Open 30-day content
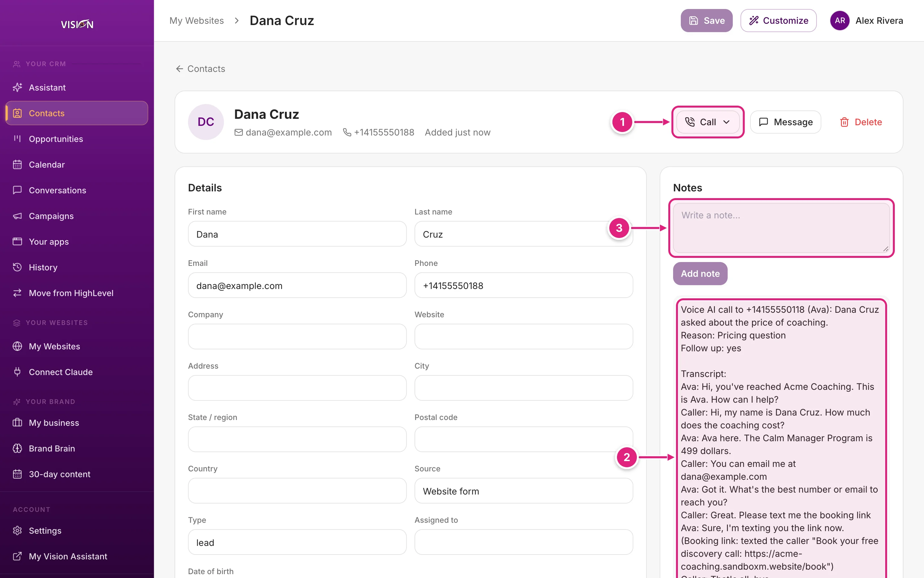 (x=77, y=474)
